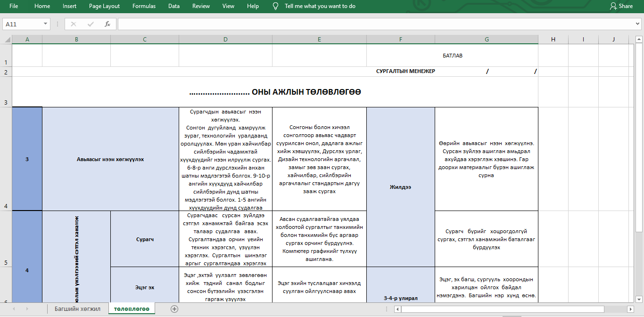
Task: Click the vertical scrollbar thumb
Action: pyautogui.click(x=639, y=137)
